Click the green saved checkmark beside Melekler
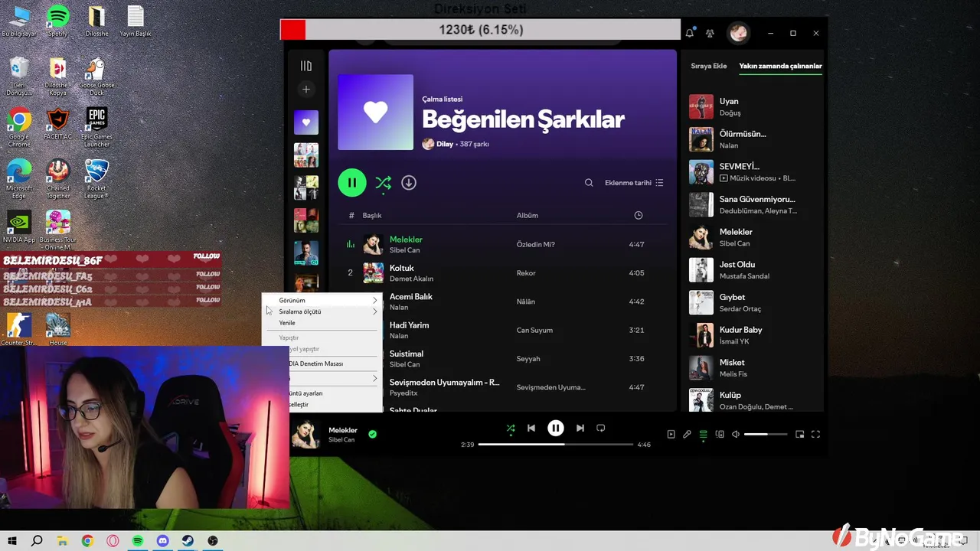 click(x=372, y=434)
